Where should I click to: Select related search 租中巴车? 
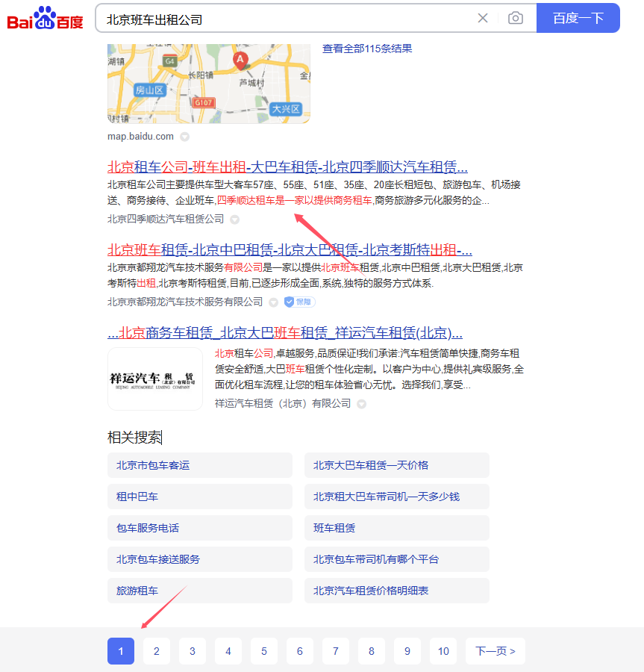point(200,497)
